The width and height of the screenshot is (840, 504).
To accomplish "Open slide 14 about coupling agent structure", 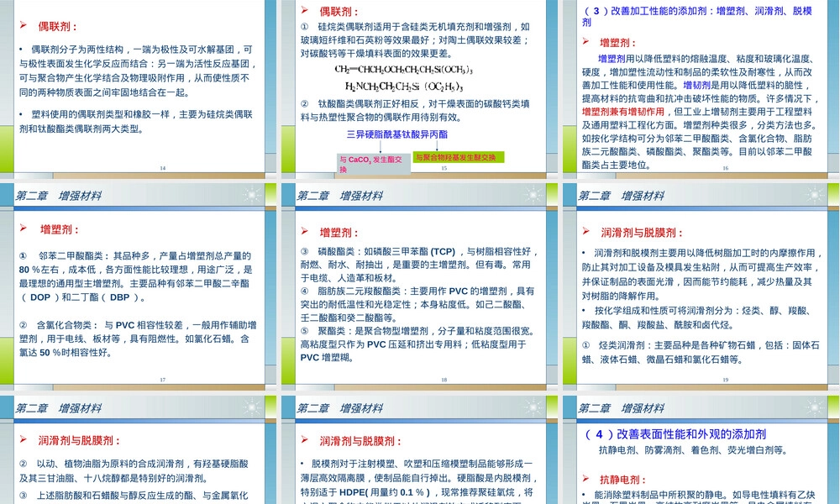I will [x=139, y=88].
